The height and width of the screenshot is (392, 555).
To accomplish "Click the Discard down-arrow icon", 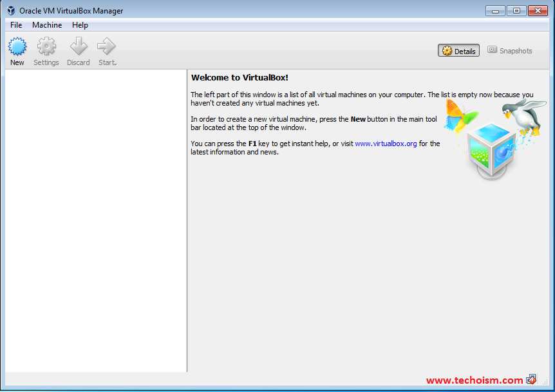I will (79, 46).
